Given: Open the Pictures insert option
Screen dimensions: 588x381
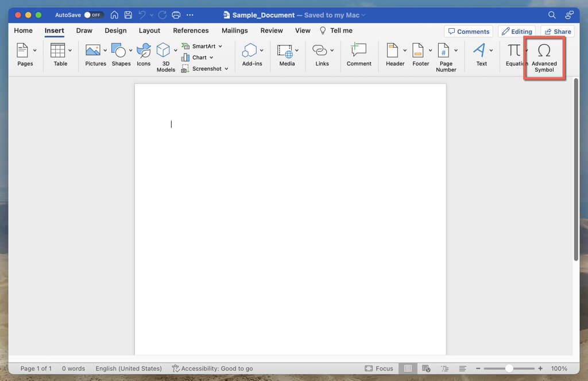Looking at the screenshot, I should [x=95, y=55].
